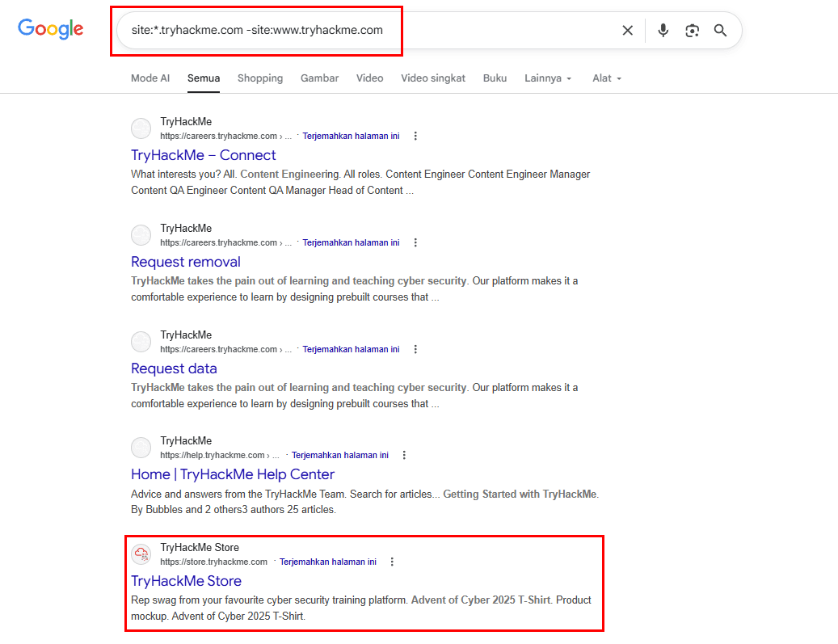838x644 pixels.
Task: Open more options for Request removal result
Action: (415, 242)
